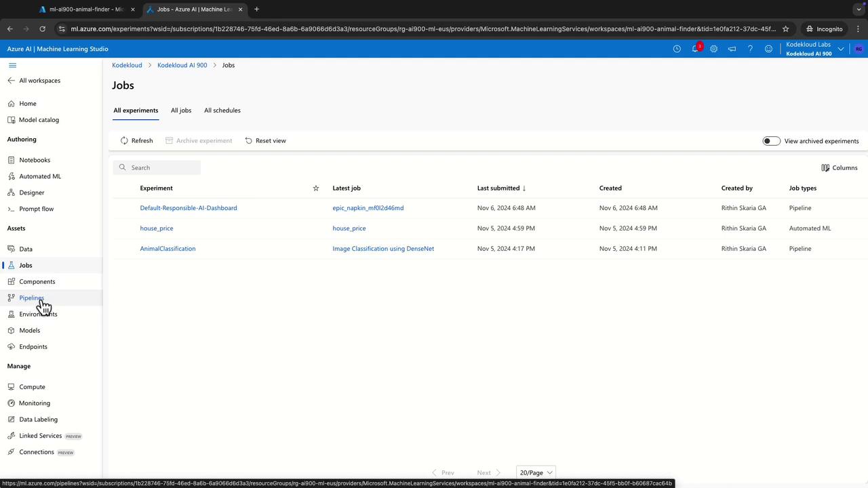Click the Linked Services icon
The height and width of the screenshot is (488, 868).
(x=12, y=436)
